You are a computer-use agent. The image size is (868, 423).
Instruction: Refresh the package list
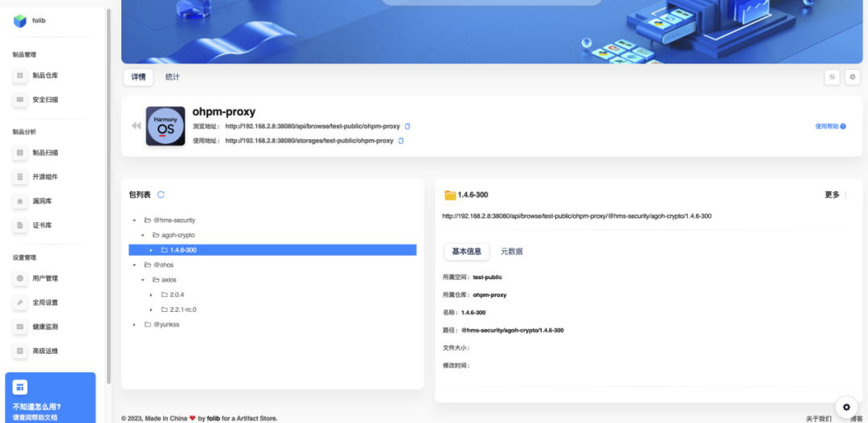(161, 195)
